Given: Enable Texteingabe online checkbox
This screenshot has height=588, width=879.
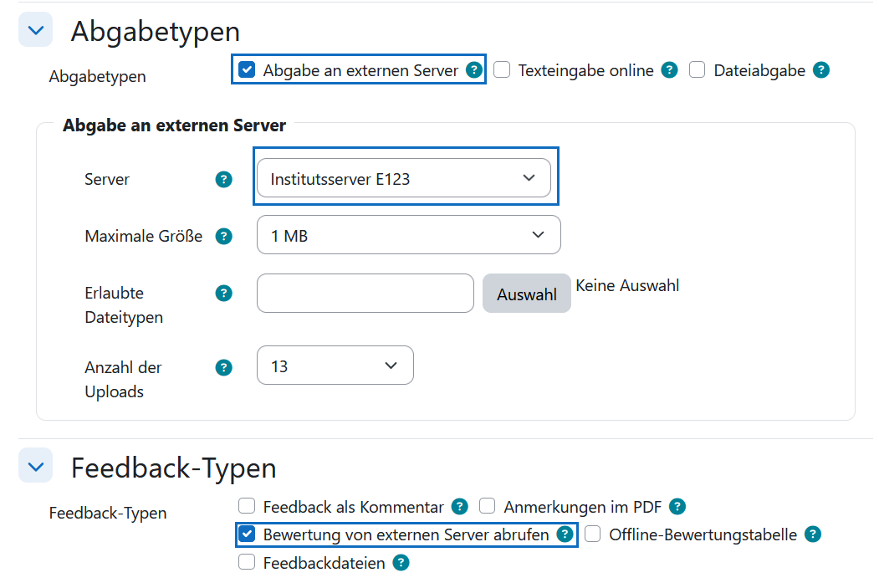Looking at the screenshot, I should [502, 70].
